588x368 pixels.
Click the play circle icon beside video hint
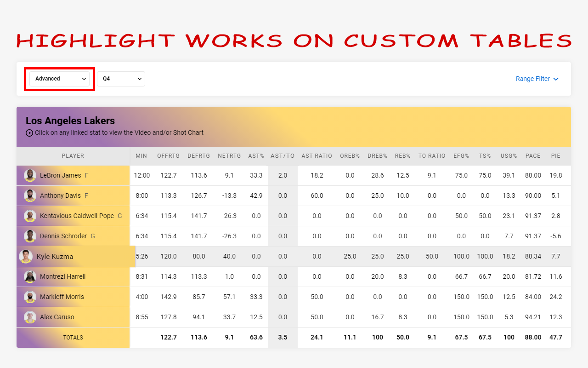tap(29, 132)
